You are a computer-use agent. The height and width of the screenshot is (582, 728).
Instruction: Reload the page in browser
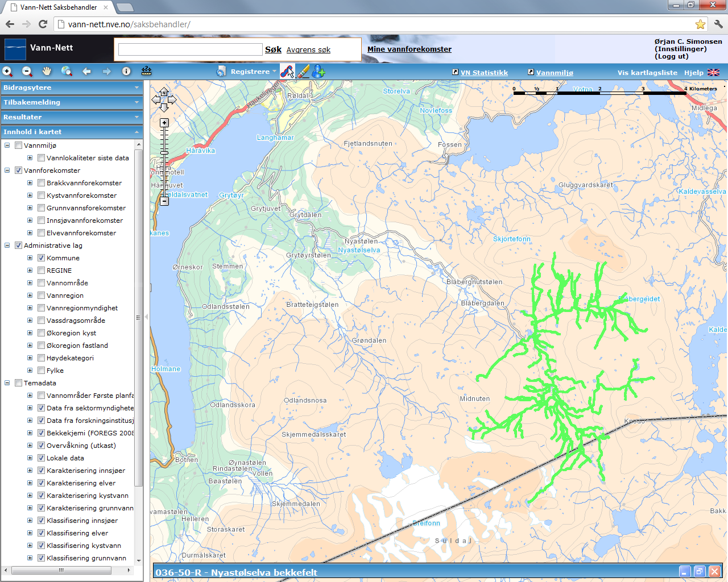(x=43, y=24)
